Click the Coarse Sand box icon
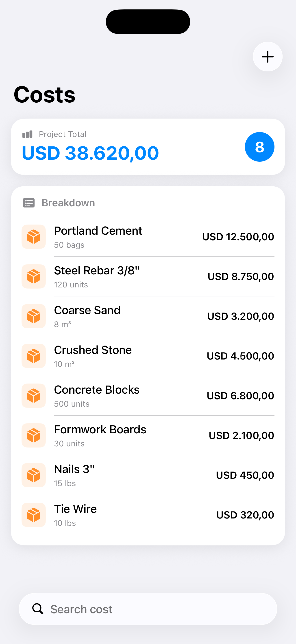296x644 pixels. (34, 316)
